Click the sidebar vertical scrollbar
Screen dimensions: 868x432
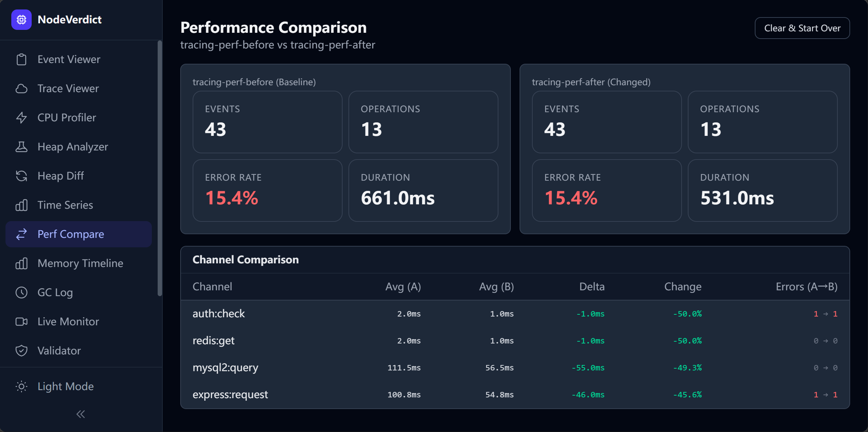[x=159, y=168]
